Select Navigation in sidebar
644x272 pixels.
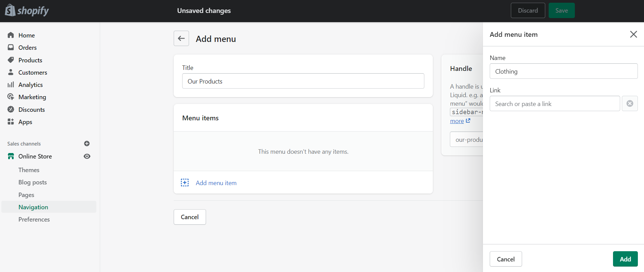click(49, 207)
